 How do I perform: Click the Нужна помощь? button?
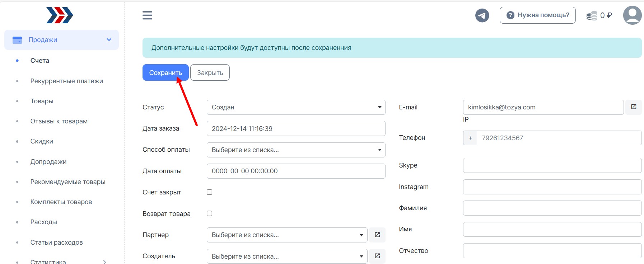538,15
